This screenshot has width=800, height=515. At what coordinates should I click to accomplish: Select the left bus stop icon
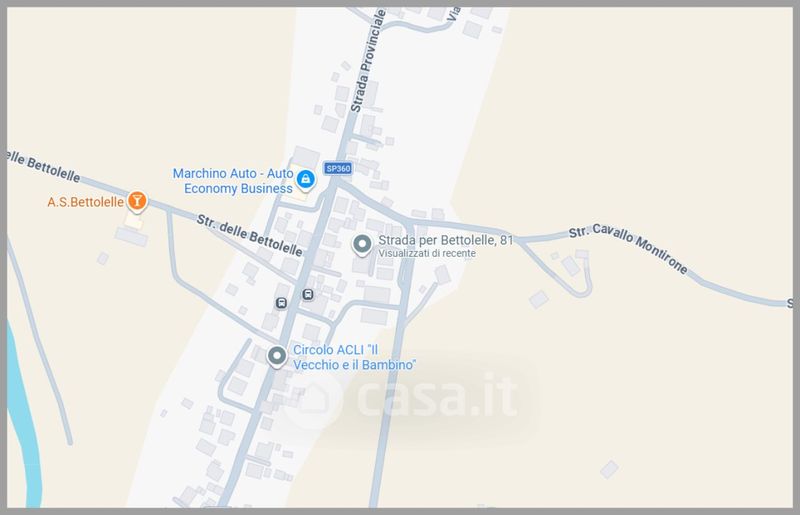coord(281,303)
